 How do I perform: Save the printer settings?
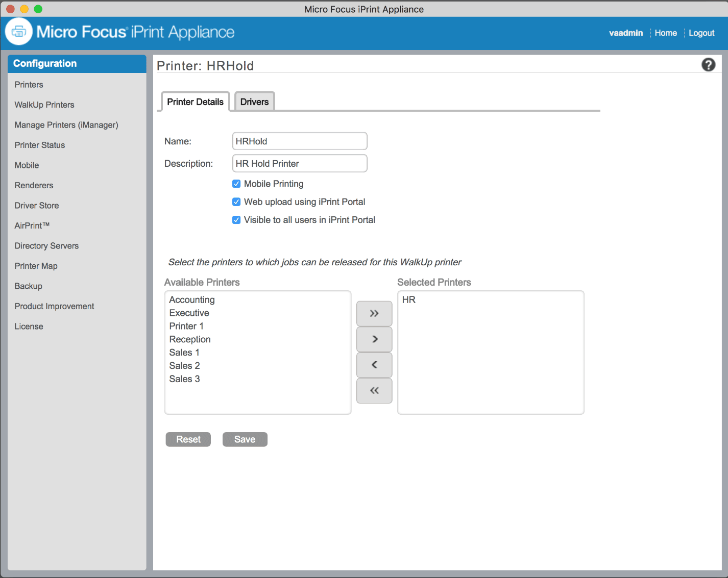(245, 439)
